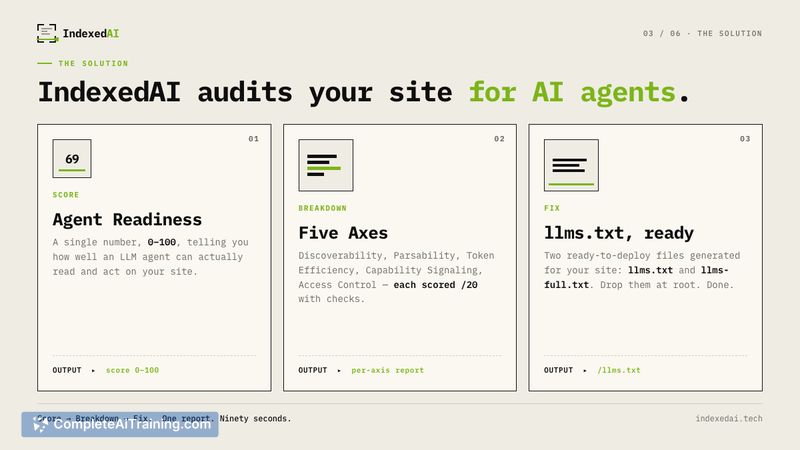Click the Five Axes bar chart icon
Image resolution: width=800 pixels, height=450 pixels.
326,165
